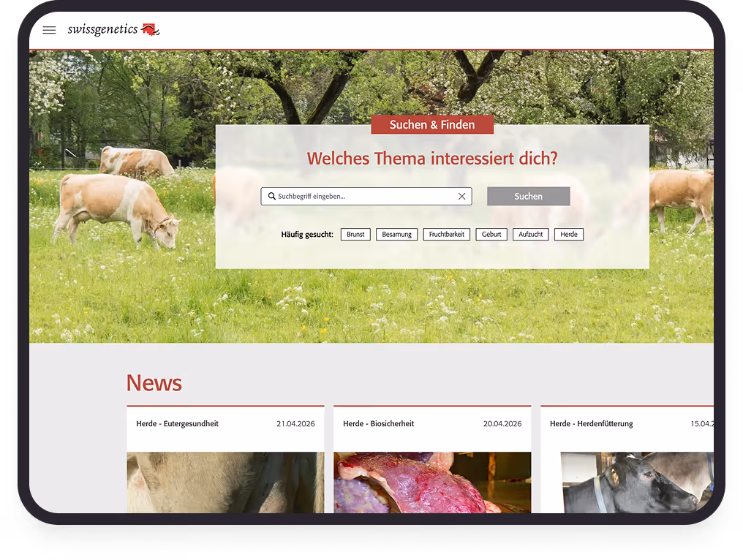This screenshot has height=560, width=743.
Task: Click the heading Welches Thema interessiert dich?
Action: coord(432,159)
